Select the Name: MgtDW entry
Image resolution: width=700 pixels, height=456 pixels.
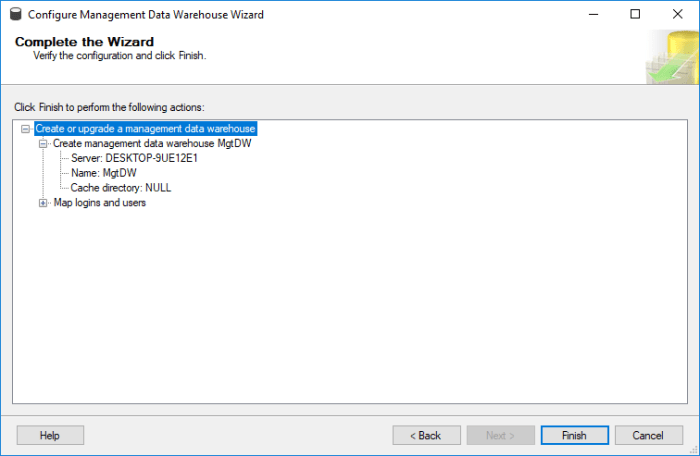tap(104, 173)
